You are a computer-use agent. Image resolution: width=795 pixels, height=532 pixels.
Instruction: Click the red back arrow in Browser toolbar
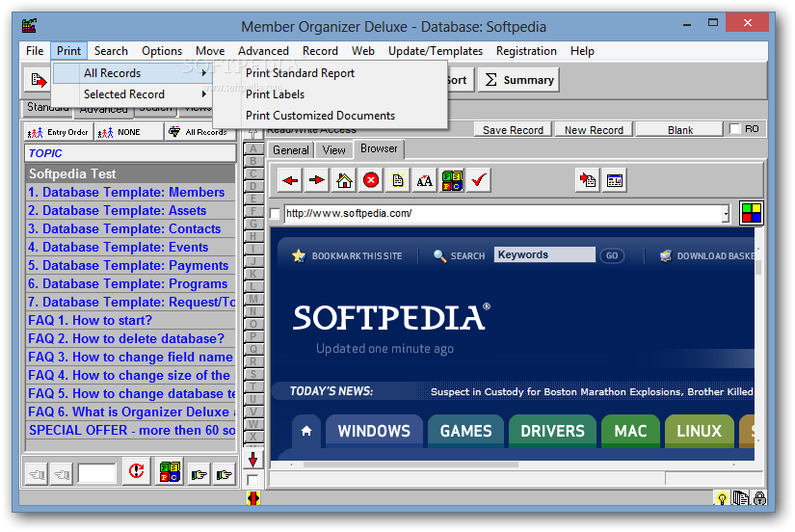(290, 180)
